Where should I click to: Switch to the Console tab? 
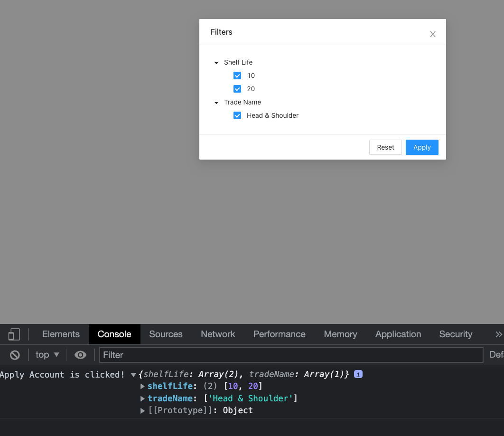(114, 334)
